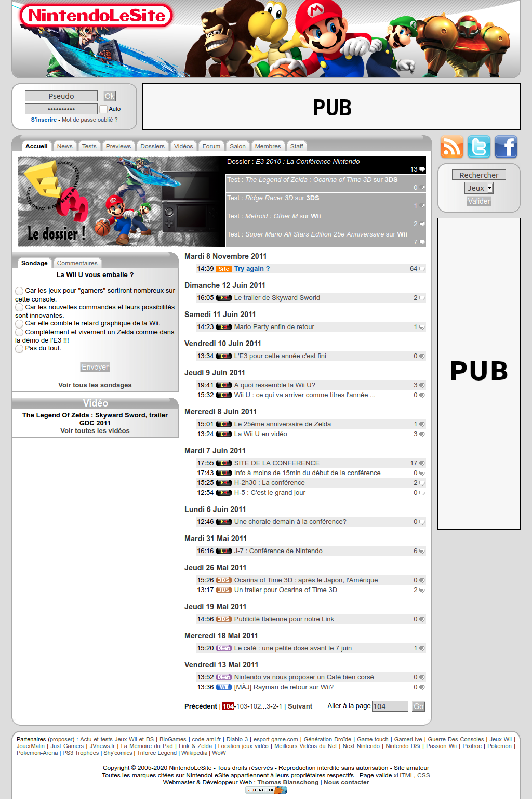Image resolution: width=532 pixels, height=799 pixels.
Task: Click the E3 tag on H-5 grand jour news
Action: click(x=224, y=493)
